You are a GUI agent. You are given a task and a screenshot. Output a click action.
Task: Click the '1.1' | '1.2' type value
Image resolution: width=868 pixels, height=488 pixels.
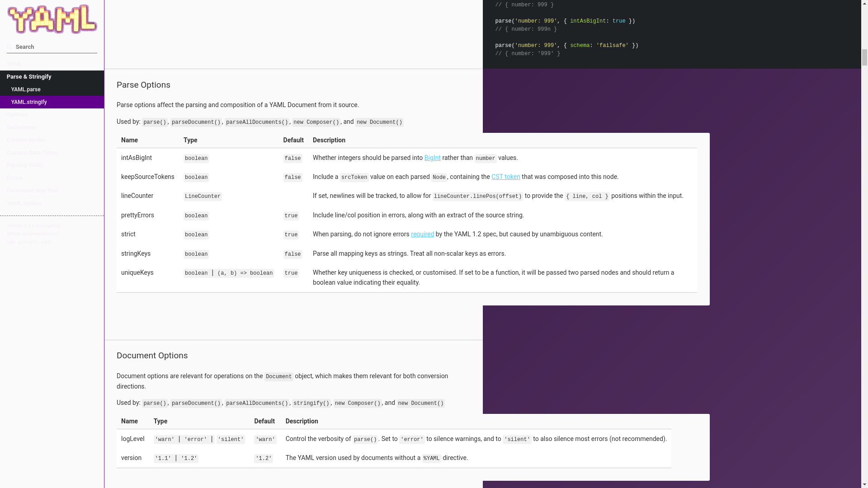point(176,458)
